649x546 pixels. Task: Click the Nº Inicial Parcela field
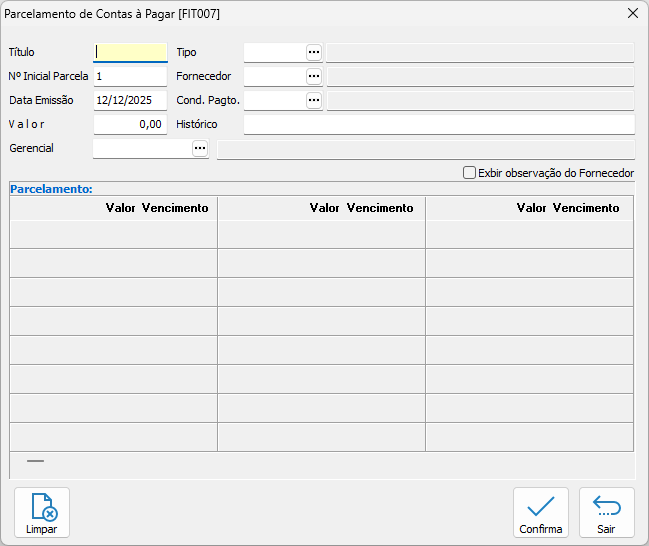(x=130, y=76)
